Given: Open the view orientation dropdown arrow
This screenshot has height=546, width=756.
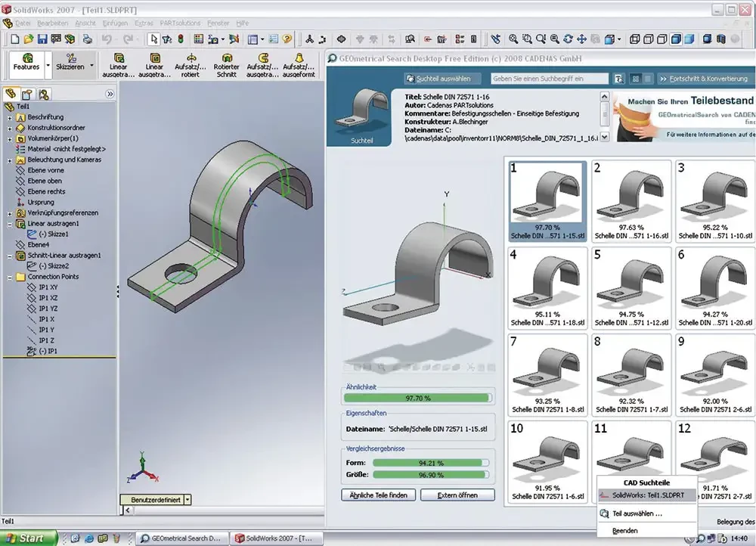Looking at the screenshot, I should point(619,39).
